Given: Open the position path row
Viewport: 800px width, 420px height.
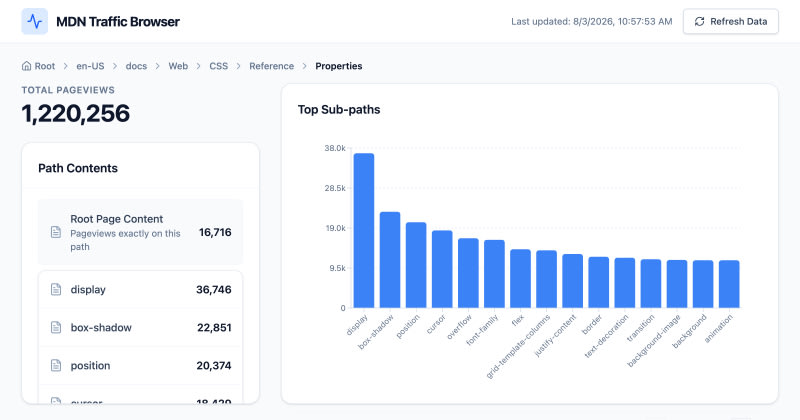Looking at the screenshot, I should 140,365.
